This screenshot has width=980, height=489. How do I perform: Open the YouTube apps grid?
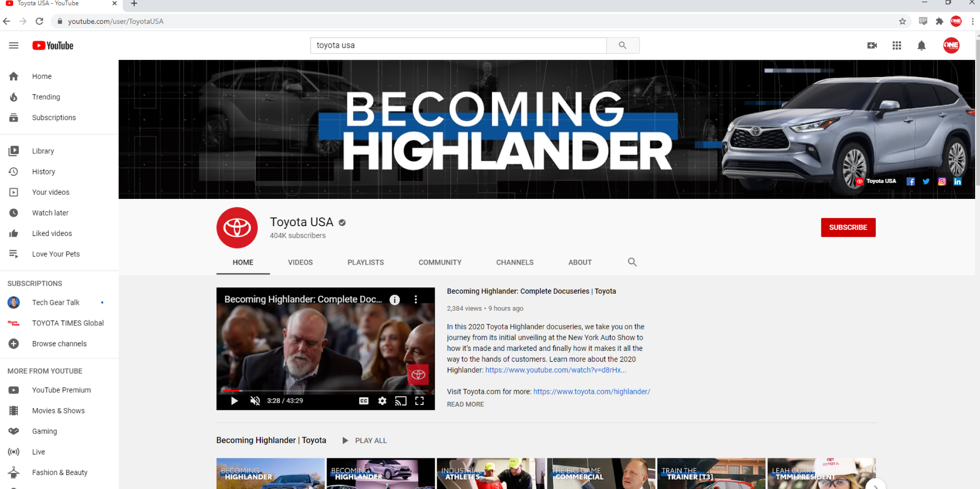(896, 45)
